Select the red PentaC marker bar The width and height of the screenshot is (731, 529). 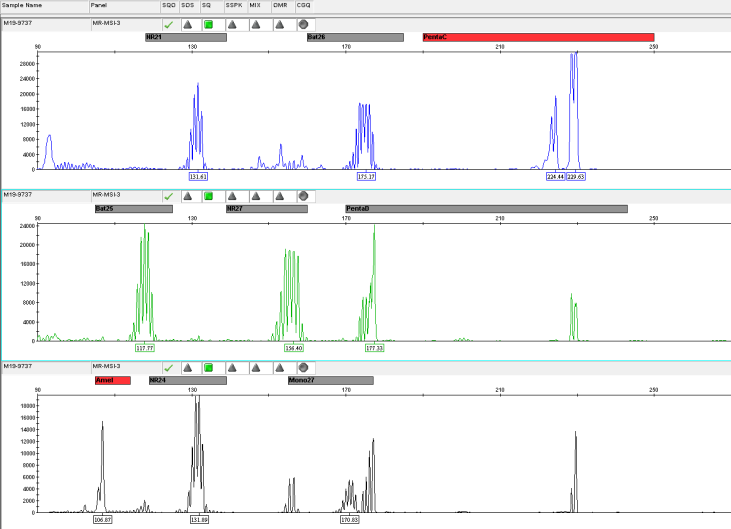(538, 37)
